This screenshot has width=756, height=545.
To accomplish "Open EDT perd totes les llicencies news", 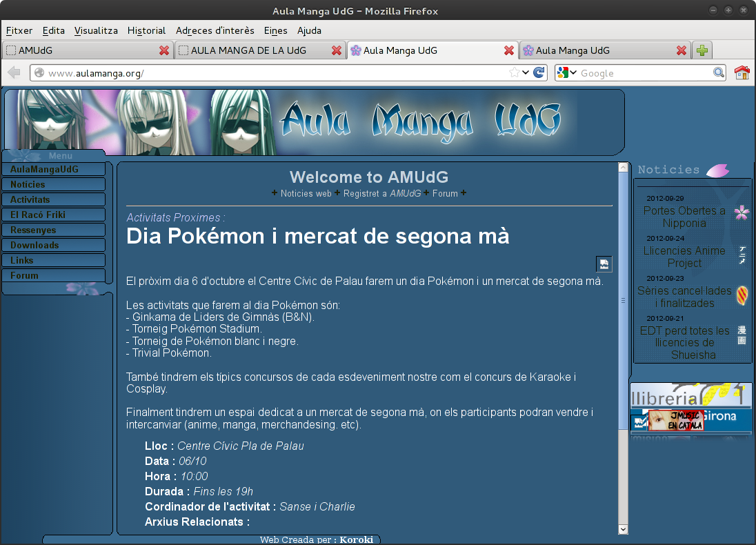I will 685,343.
